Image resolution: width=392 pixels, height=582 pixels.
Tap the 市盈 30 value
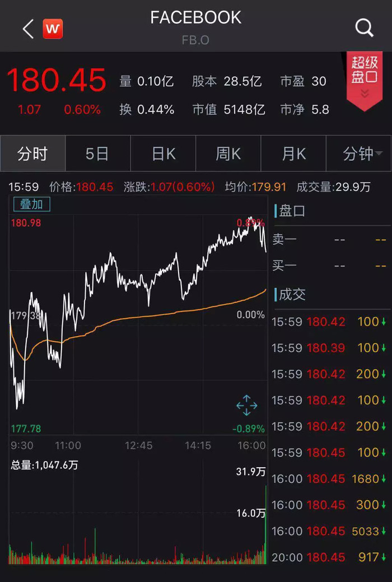(x=304, y=81)
